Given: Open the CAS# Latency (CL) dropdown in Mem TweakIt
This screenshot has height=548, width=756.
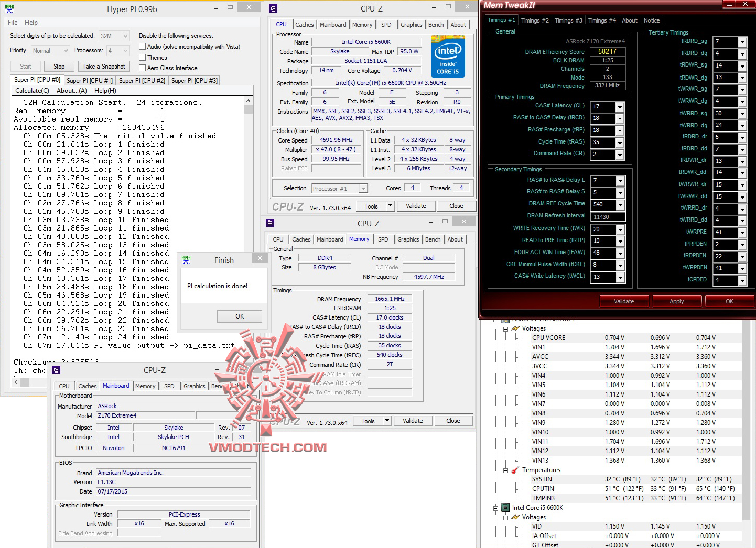Looking at the screenshot, I should [620, 107].
